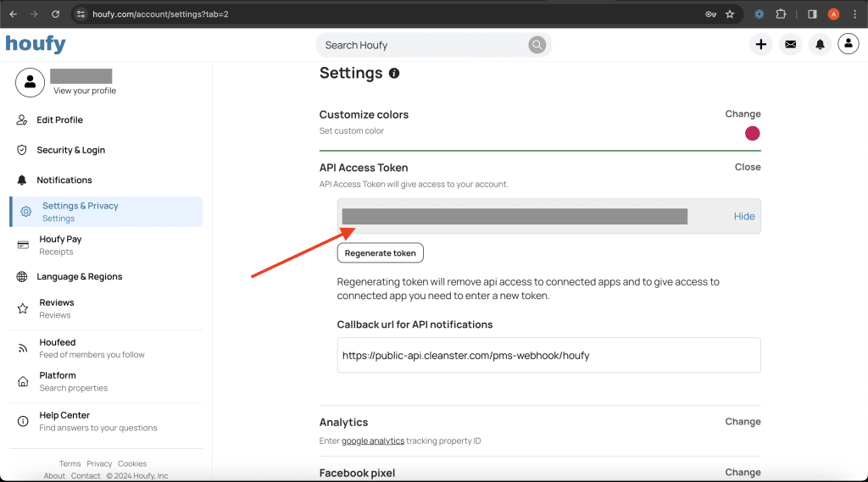Click the Notifications bell sidebar icon
This screenshot has height=482, width=868.
(21, 180)
